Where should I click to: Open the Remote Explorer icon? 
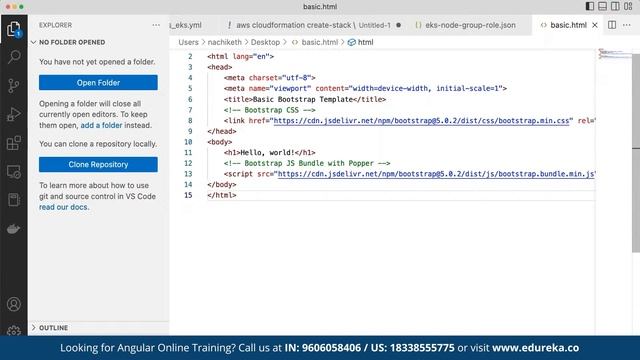coord(13,172)
